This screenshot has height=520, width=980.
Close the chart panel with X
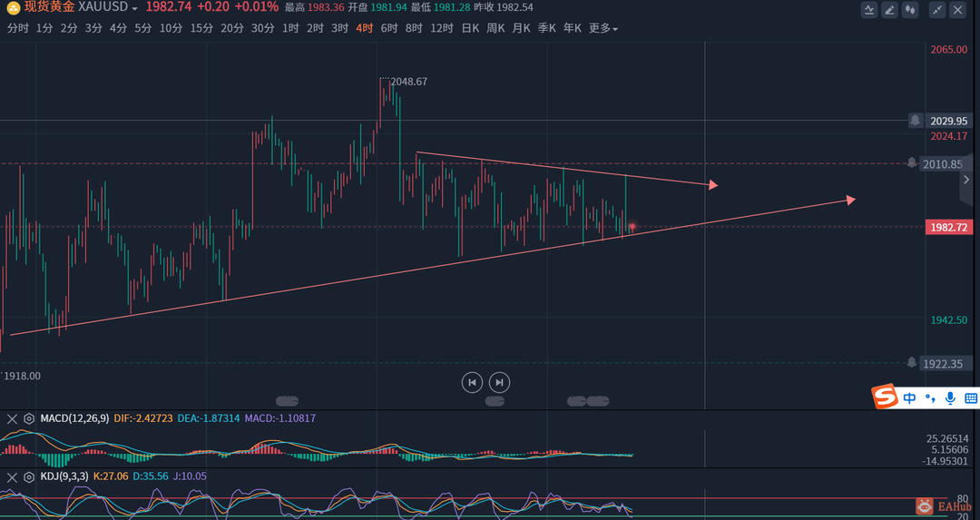pos(957,9)
